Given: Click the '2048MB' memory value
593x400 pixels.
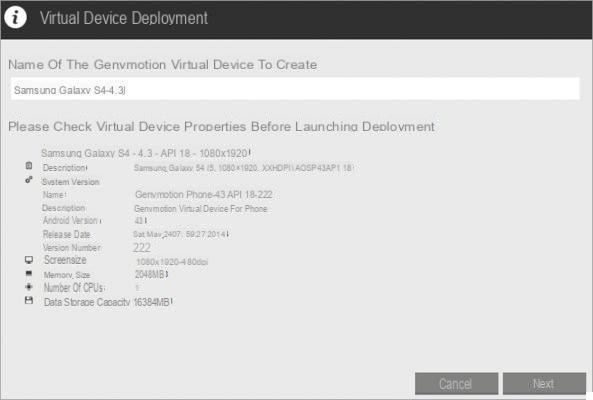Looking at the screenshot, I should click(x=151, y=274).
